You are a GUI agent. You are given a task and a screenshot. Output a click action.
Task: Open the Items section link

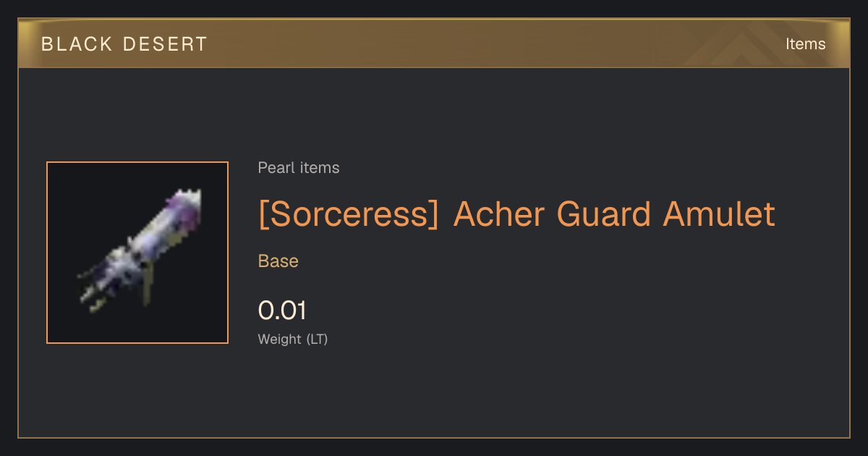click(805, 43)
